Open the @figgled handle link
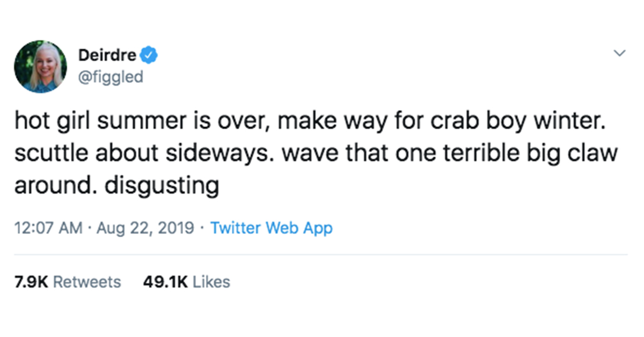Viewport: 644px width, 337px height. (111, 77)
